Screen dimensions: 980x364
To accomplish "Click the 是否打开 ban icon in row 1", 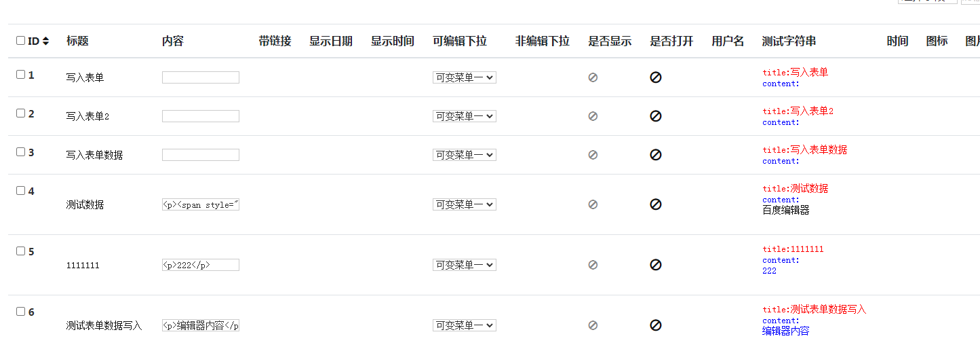I will coord(655,77).
